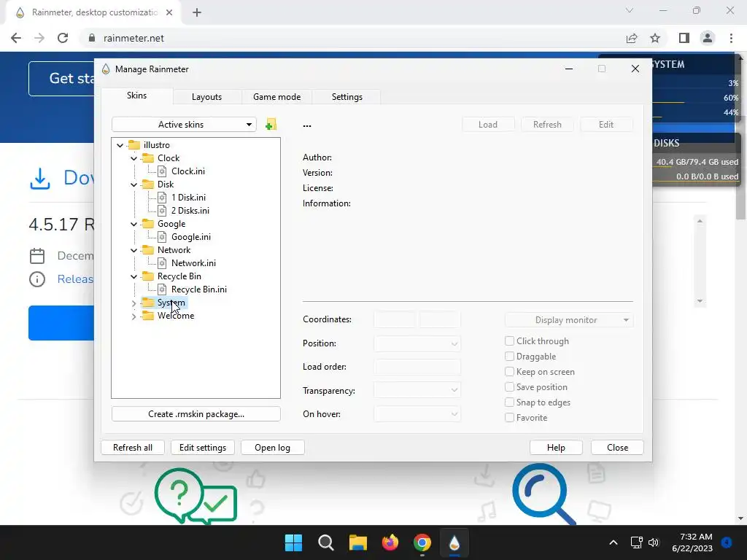Image resolution: width=747 pixels, height=560 pixels.
Task: Select the Recycle Bin.ini file icon
Action: pyautogui.click(x=162, y=289)
